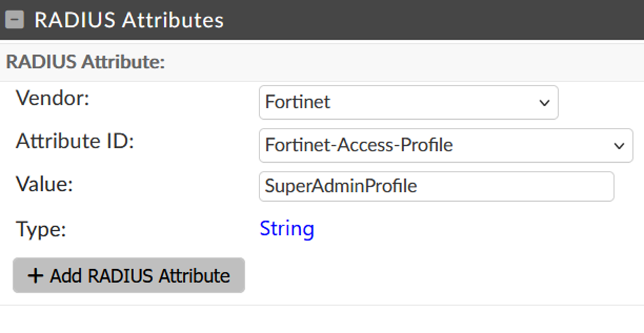Click the 'RADIUS Attribute:' subheading
644x333 pixels.
[86, 62]
